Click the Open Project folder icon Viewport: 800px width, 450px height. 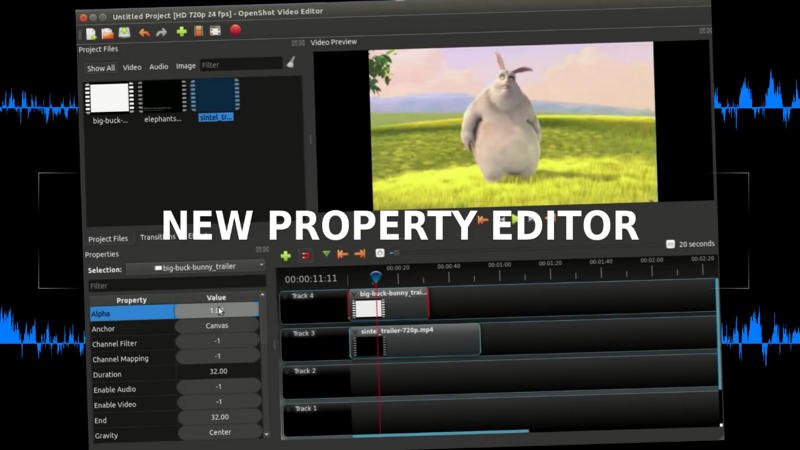tap(107, 34)
